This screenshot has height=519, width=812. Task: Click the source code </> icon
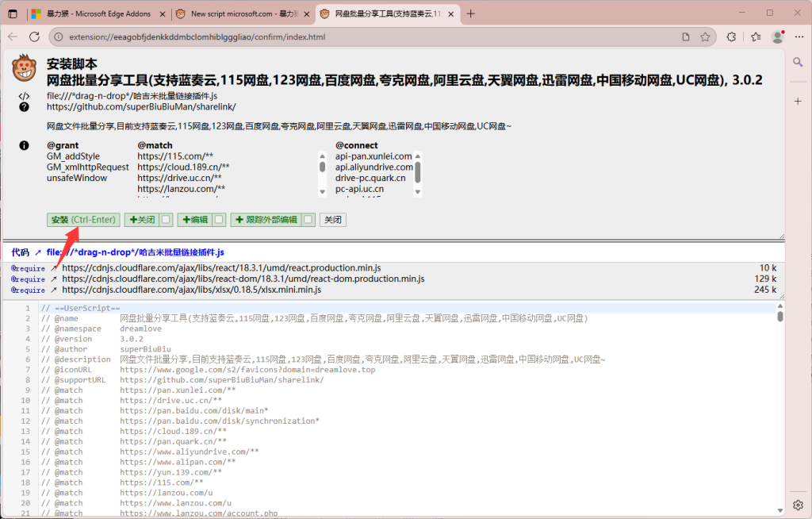pyautogui.click(x=24, y=96)
